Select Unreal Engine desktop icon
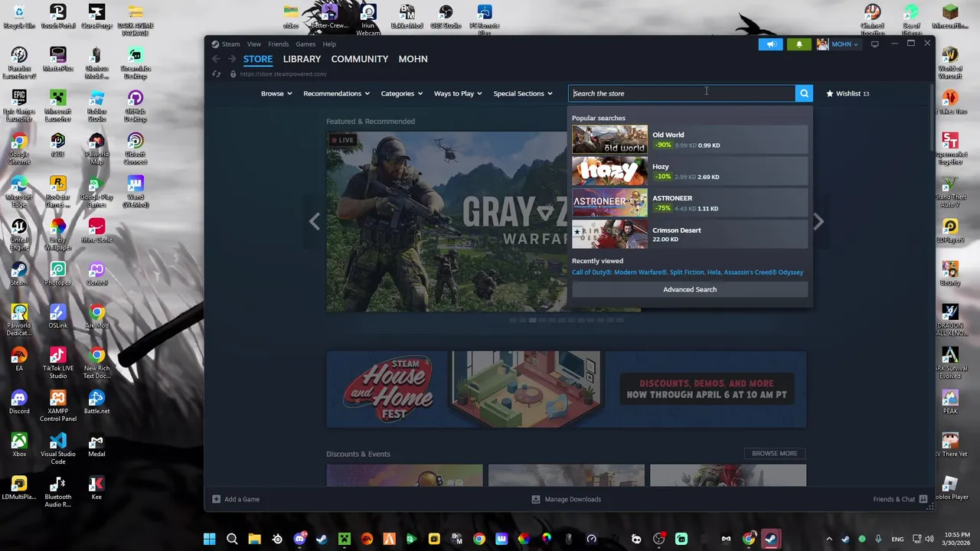Viewport: 980px width, 551px height. [19, 234]
